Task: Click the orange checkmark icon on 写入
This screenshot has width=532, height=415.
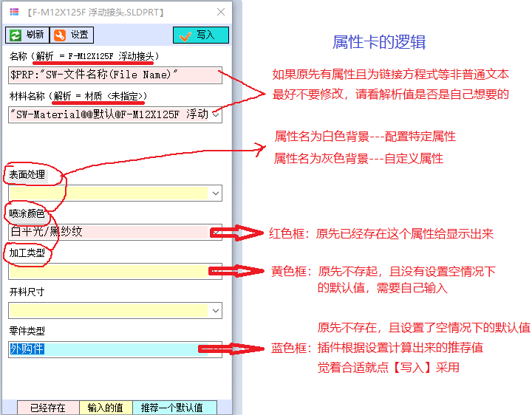Action: point(185,36)
